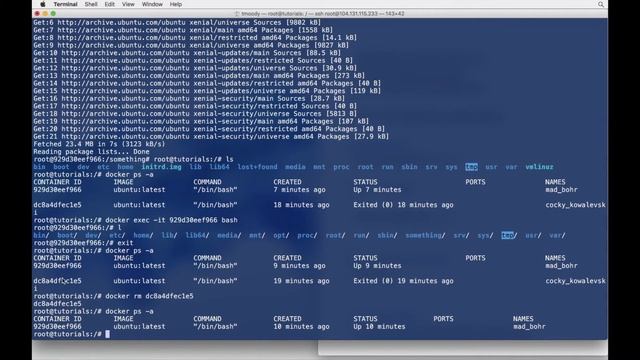This screenshot has height=360, width=640.
Task: Click the 'docker rm dc8a4dfec1e5' command line
Action: tap(113, 296)
